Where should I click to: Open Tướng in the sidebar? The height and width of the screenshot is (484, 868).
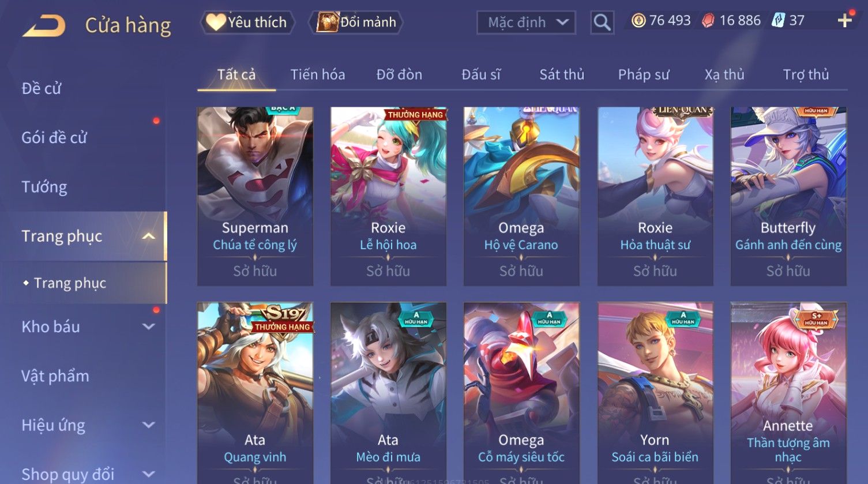point(44,187)
